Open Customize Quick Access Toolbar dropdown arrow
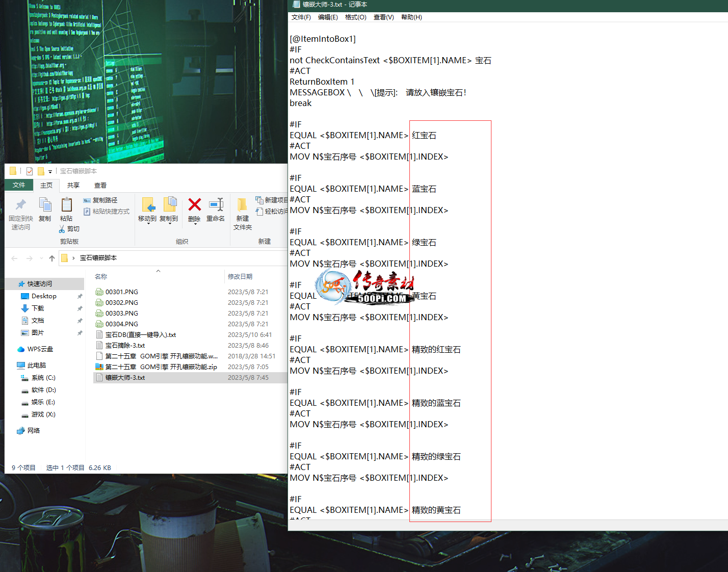This screenshot has height=572, width=728. pyautogui.click(x=50, y=172)
